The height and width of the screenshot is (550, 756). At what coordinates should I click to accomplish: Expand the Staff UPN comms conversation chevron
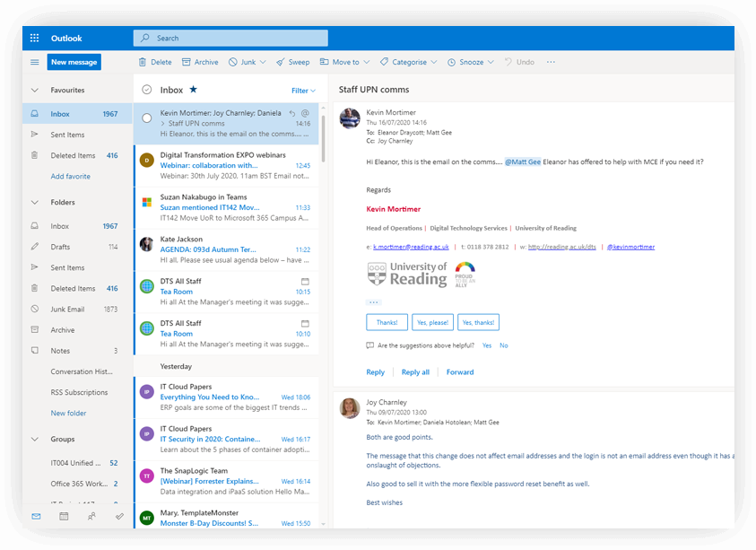[x=163, y=124]
